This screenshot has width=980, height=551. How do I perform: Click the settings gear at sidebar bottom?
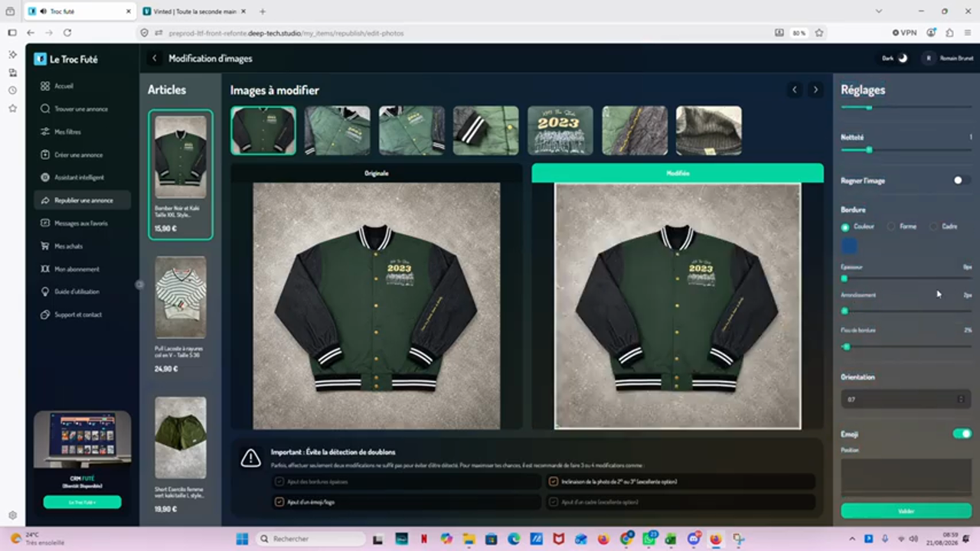coord(12,515)
